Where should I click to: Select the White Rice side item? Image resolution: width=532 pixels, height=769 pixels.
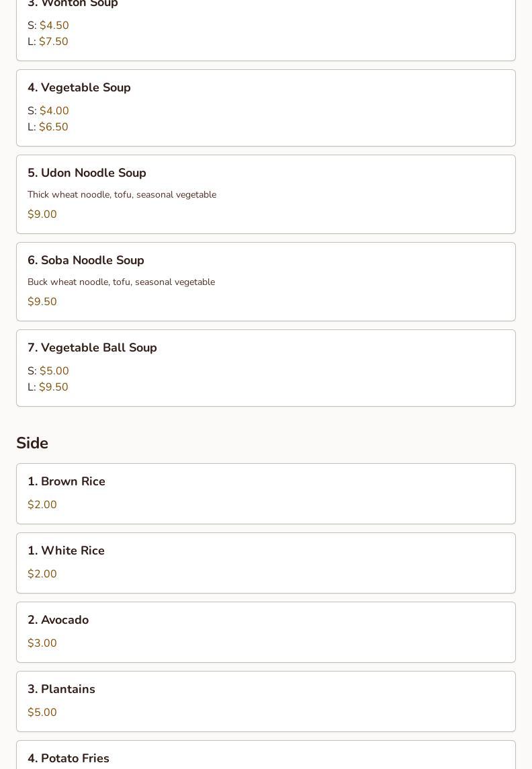(266, 563)
